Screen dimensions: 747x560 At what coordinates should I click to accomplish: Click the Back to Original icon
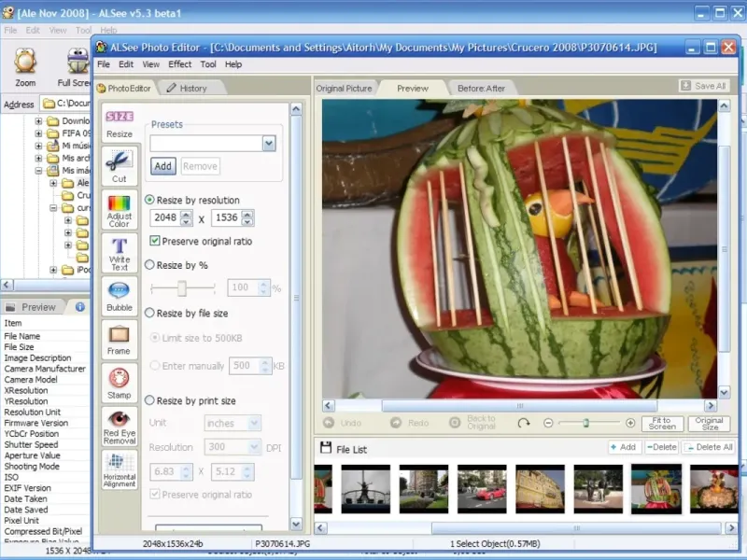point(455,423)
